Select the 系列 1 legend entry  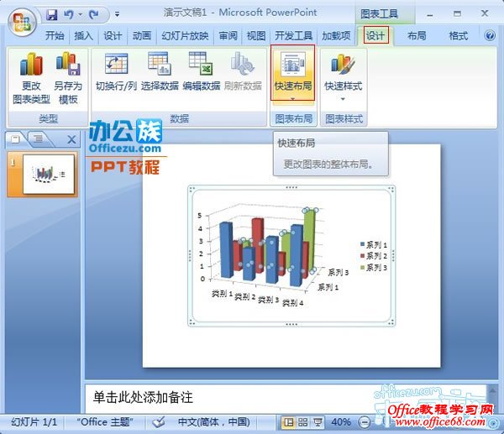tap(374, 245)
